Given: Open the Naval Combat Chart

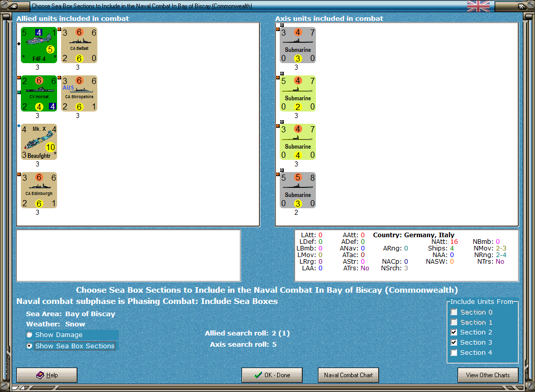Looking at the screenshot, I should [349, 375].
